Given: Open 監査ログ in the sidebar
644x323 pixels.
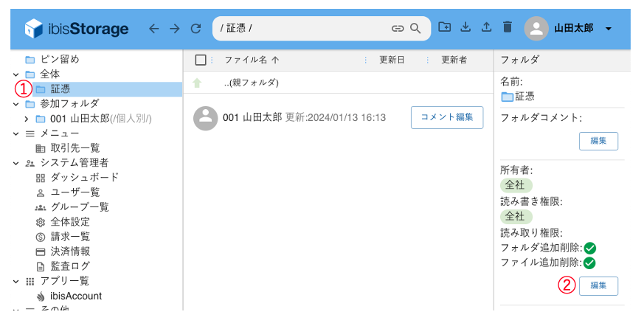Looking at the screenshot, I should [70, 266].
